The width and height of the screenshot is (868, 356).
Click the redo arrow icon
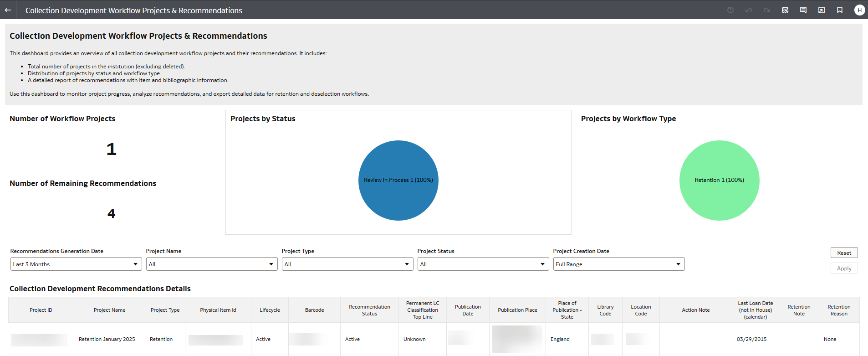click(767, 10)
